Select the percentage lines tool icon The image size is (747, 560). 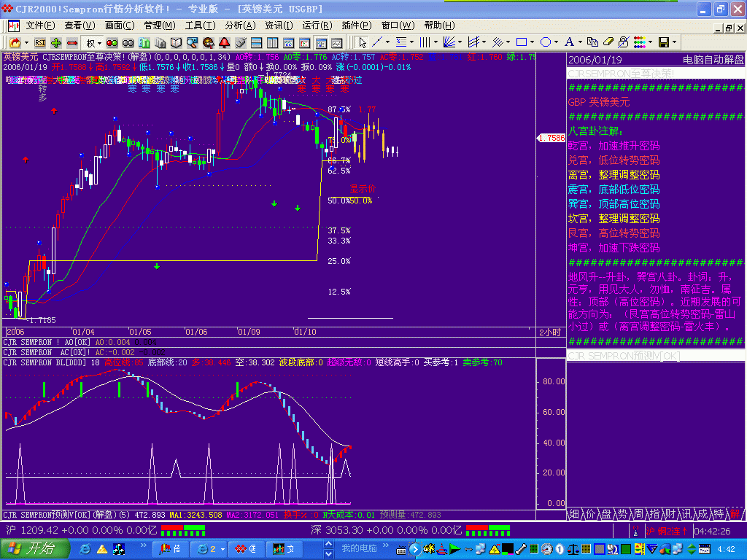pyautogui.click(x=402, y=42)
